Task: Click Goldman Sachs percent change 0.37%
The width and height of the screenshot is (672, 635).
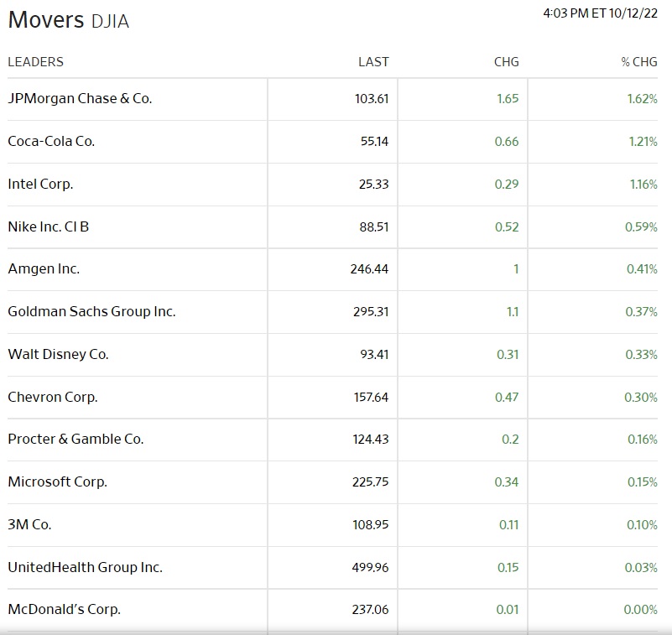Action: (642, 311)
